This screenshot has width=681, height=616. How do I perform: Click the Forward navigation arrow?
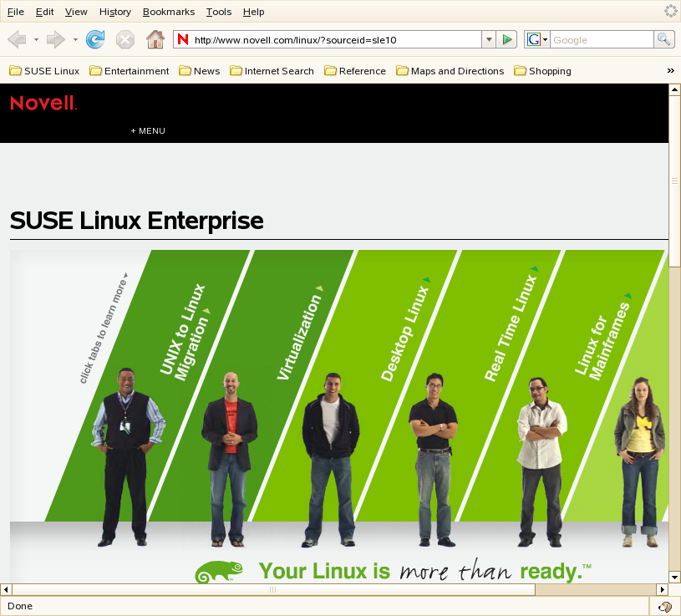click(x=56, y=40)
